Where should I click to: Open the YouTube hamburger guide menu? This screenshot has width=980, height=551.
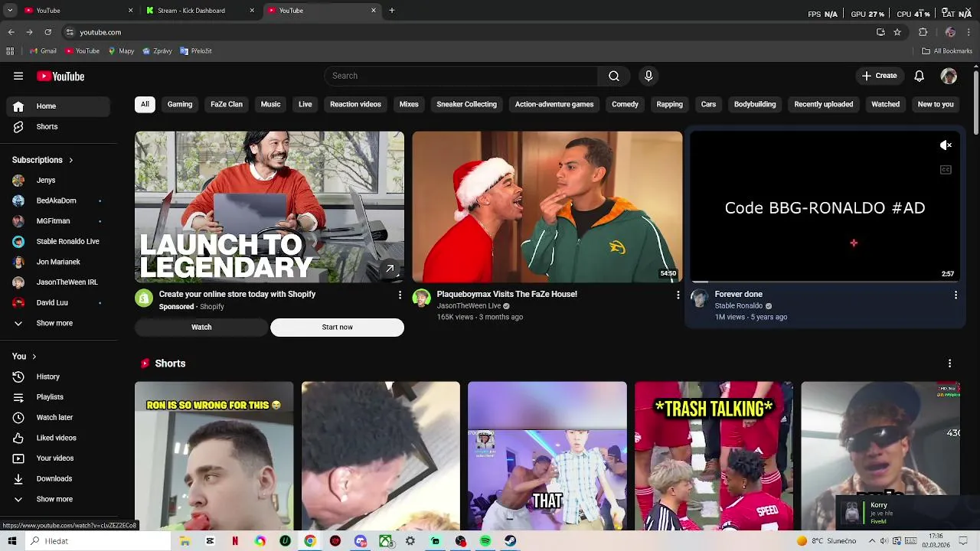[18, 76]
